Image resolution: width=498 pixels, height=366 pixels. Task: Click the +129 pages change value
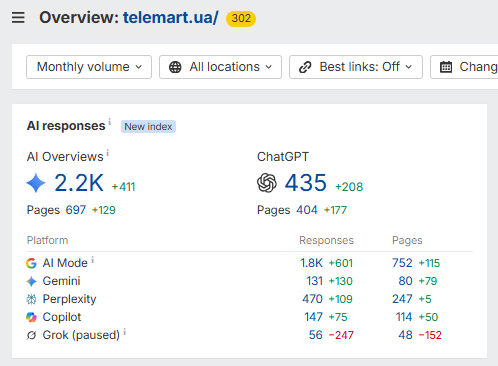point(104,210)
